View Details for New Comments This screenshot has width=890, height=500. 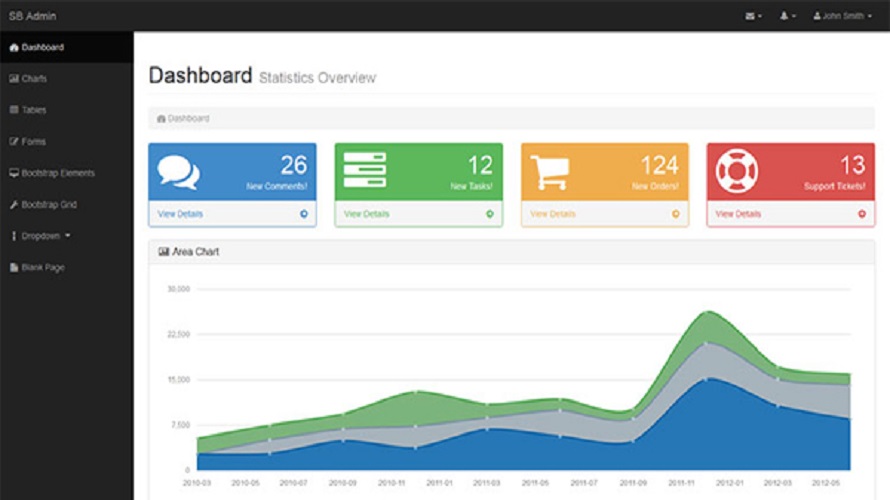pyautogui.click(x=180, y=214)
